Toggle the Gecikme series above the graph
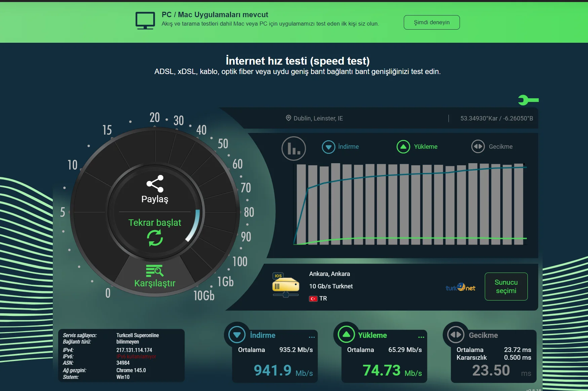588x391 pixels. pyautogui.click(x=492, y=147)
